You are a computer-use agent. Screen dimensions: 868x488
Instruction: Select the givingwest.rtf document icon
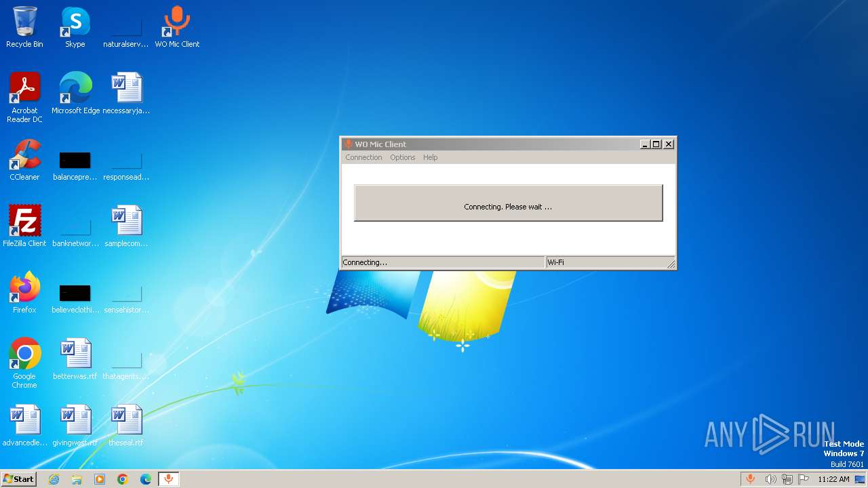[75, 426]
